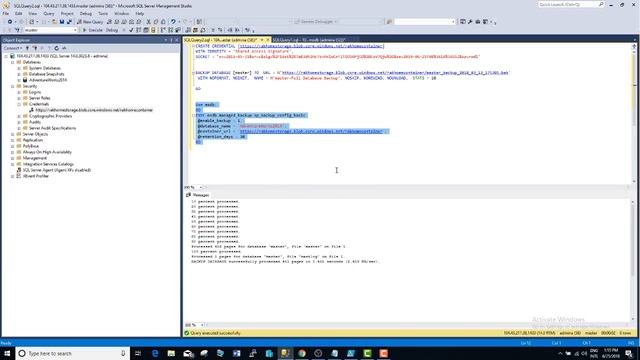The image size is (640, 360).
Task: Collapse the Security folder
Action: pyautogui.click(x=13, y=86)
